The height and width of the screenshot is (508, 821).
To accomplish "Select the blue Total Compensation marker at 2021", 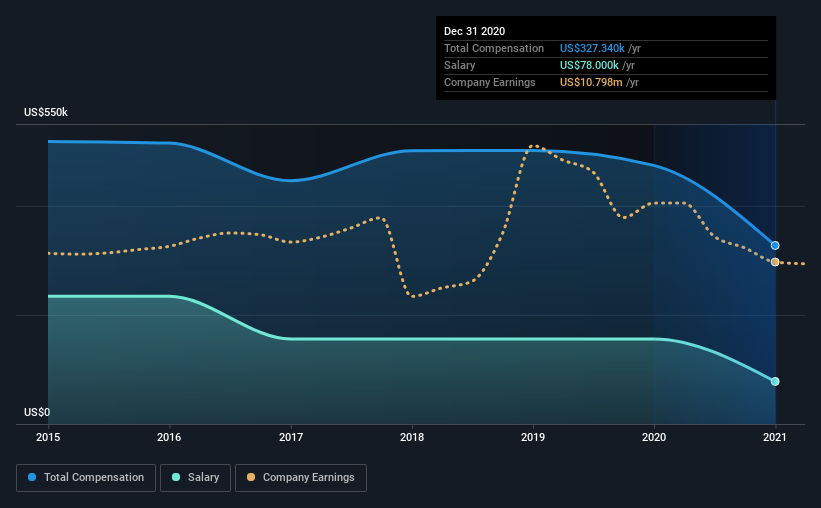I will tap(775, 246).
